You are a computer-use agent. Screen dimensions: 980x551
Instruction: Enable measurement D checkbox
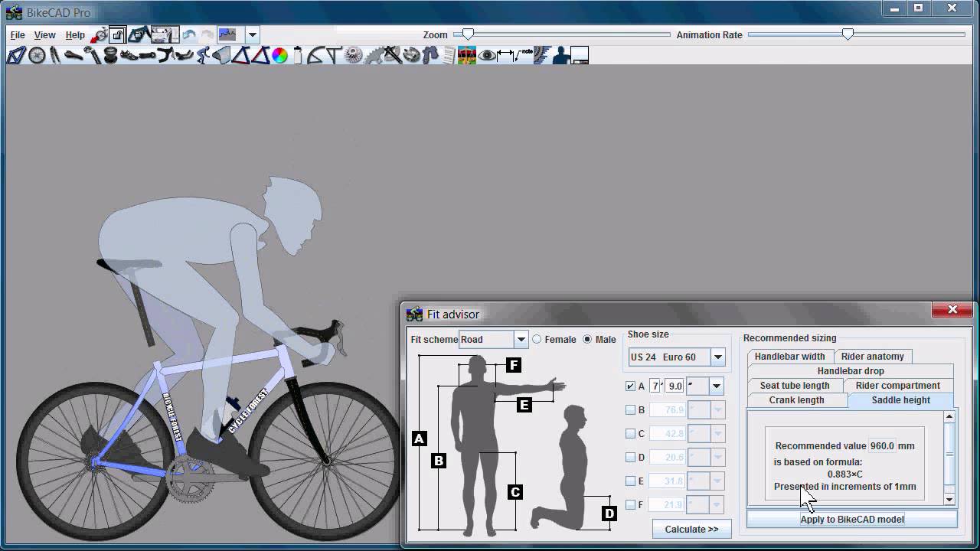tap(630, 457)
